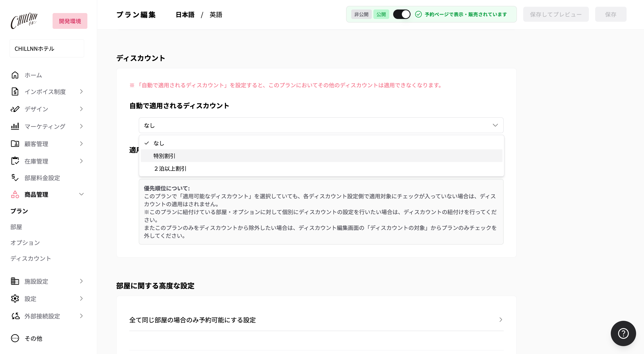Collapse the 商品管理 section chevron
This screenshot has height=354, width=644.
point(81,194)
